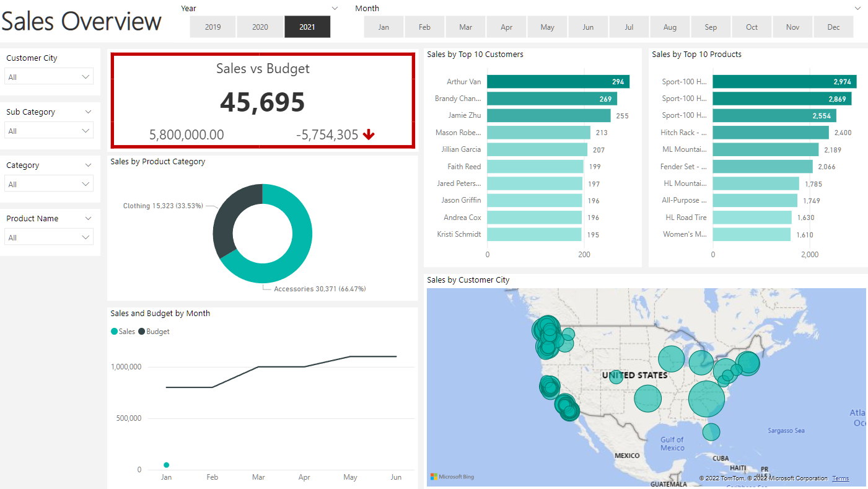Collapse the Sub Category slicer header chevron
The height and width of the screenshot is (489, 868).
(88, 112)
